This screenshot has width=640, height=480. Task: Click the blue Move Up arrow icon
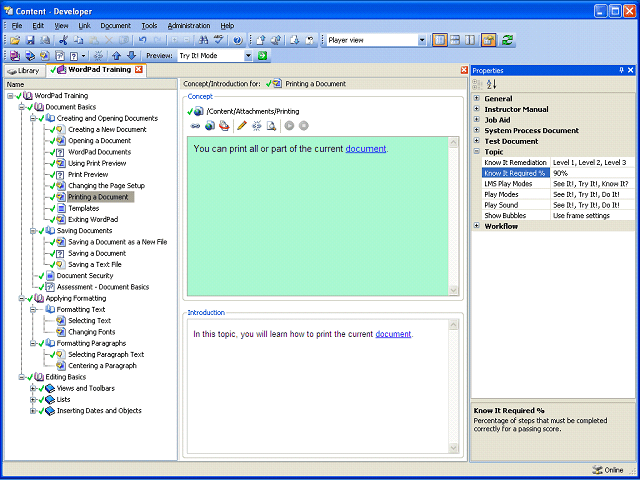[116, 56]
